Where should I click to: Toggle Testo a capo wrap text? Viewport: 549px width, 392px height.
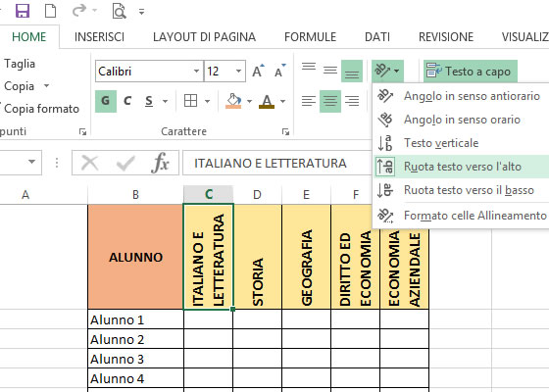click(471, 71)
